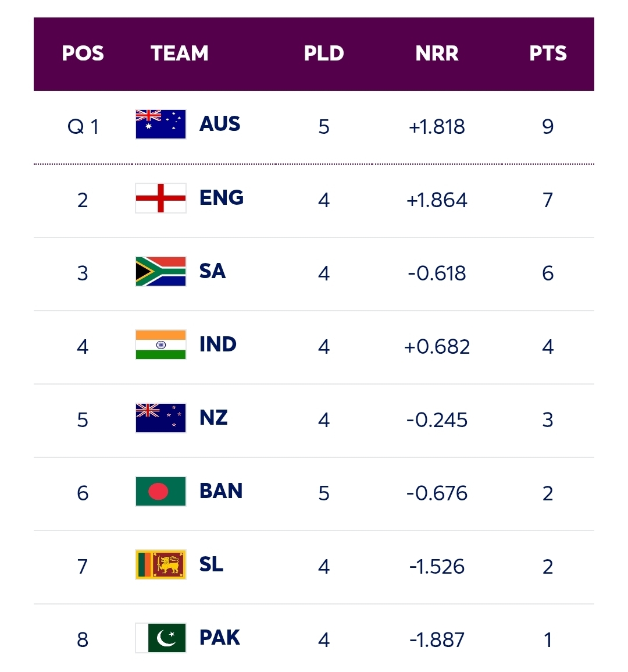Image resolution: width=628 pixels, height=672 pixels.
Task: Click the Pakistan flag icon
Action: tap(160, 638)
